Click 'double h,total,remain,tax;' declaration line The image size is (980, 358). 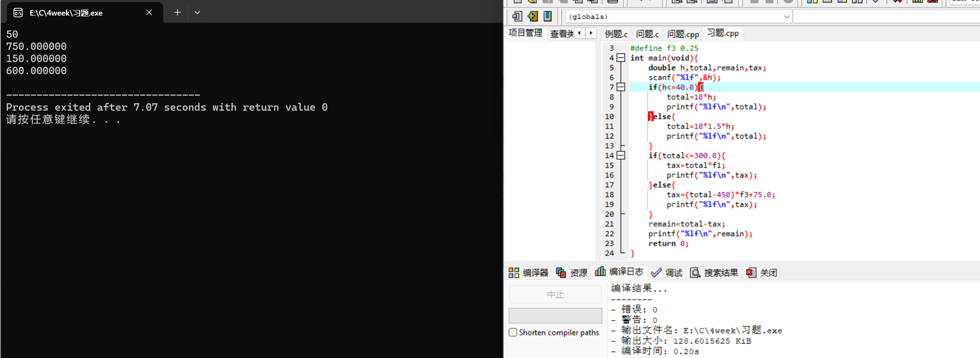tap(707, 68)
